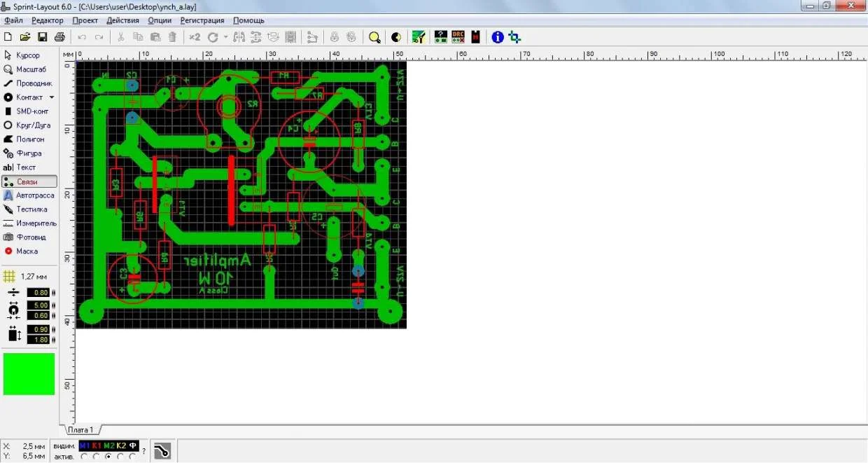Open the Помощь menu
This screenshot has height=463, width=868.
click(248, 20)
